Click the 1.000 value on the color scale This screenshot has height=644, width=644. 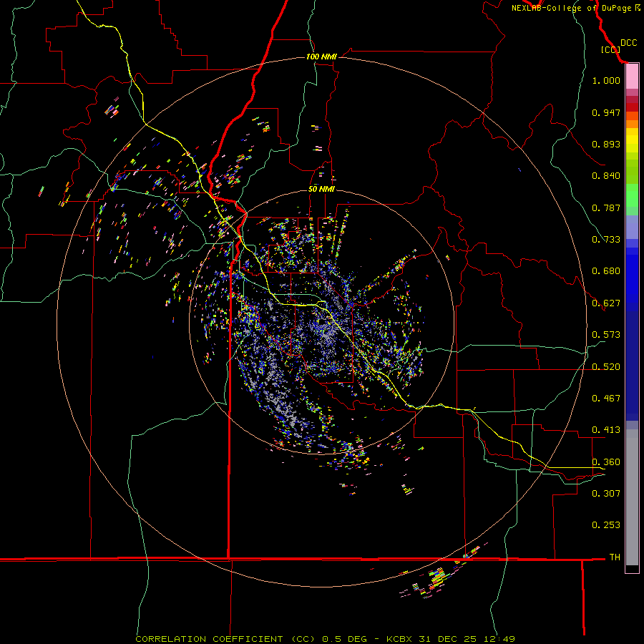click(x=606, y=80)
